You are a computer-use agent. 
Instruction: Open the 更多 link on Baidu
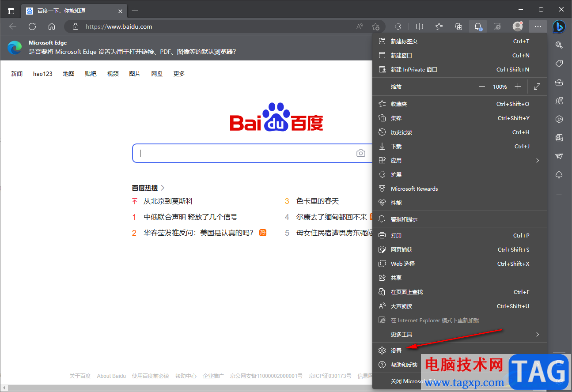[179, 74]
